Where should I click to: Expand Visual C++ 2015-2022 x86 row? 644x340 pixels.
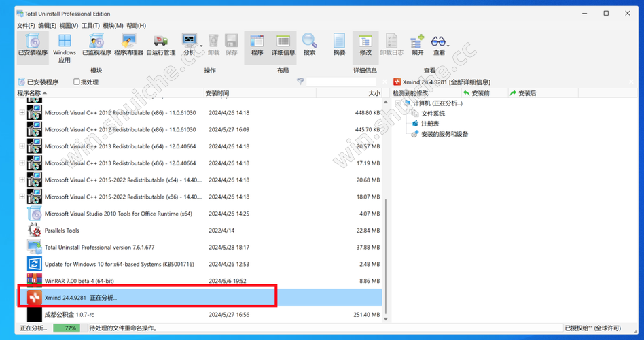(x=22, y=197)
